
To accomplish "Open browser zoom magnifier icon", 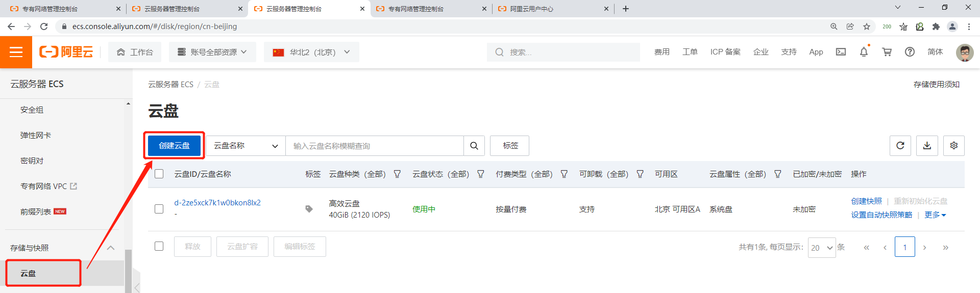I will coord(834,26).
